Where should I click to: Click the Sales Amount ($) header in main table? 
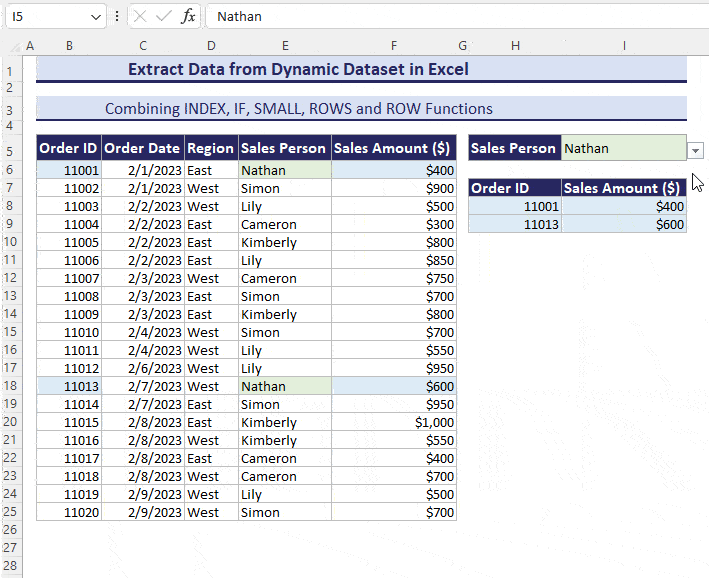coord(393,148)
